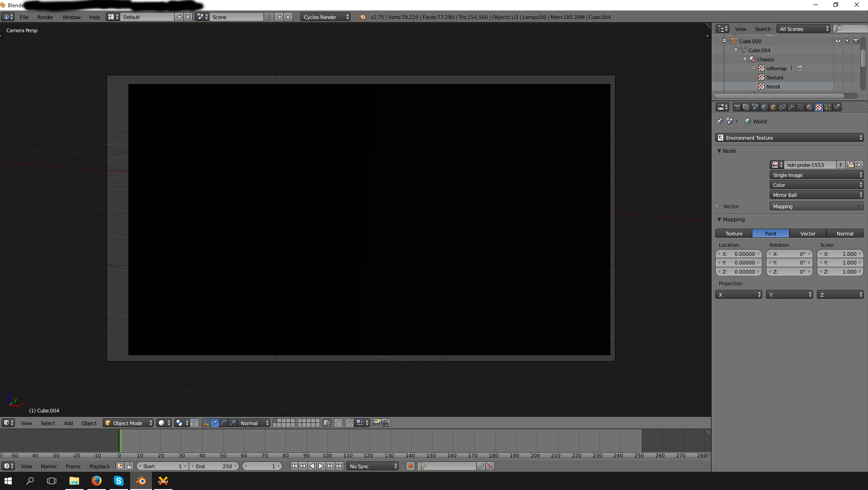
Task: Collapse the Node panel
Action: pyautogui.click(x=719, y=151)
